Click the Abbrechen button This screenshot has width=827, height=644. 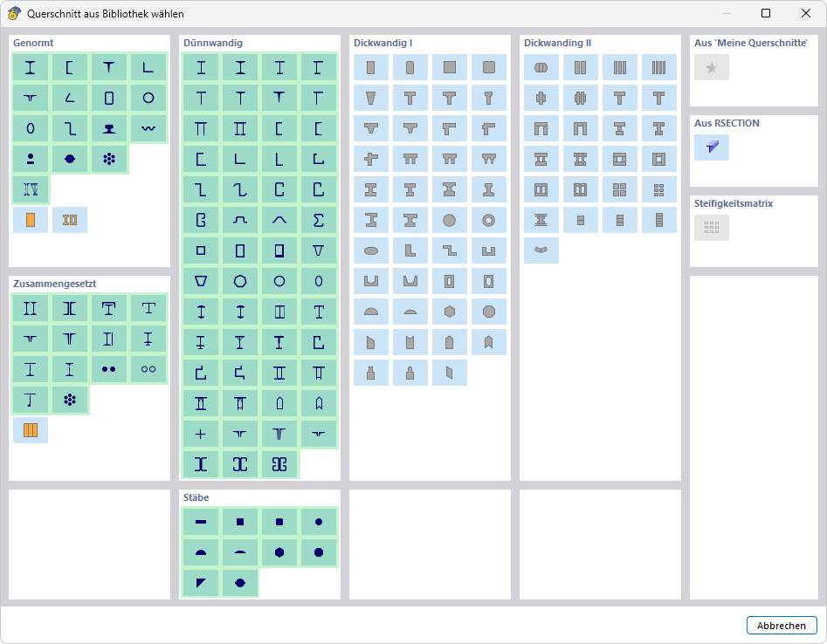[x=782, y=626]
